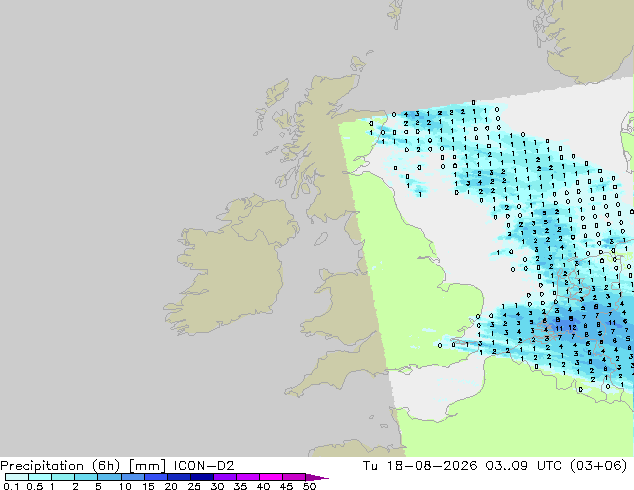Select the 5–10 mm legend color swatch

(x=109, y=477)
